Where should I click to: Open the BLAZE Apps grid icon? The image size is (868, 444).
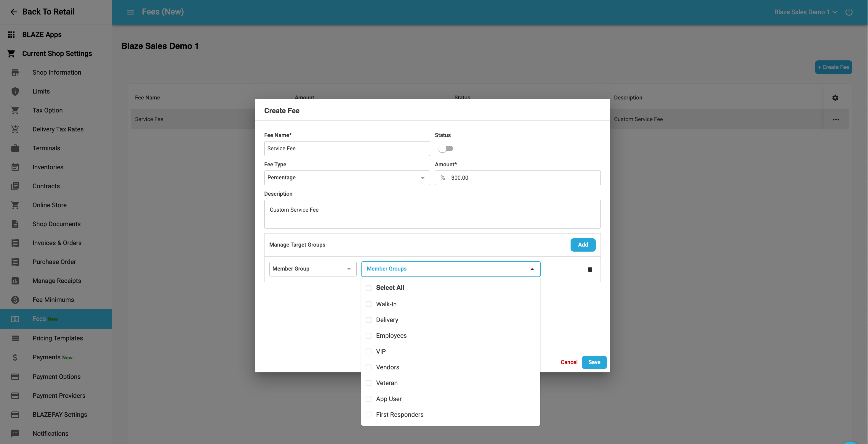11,34
